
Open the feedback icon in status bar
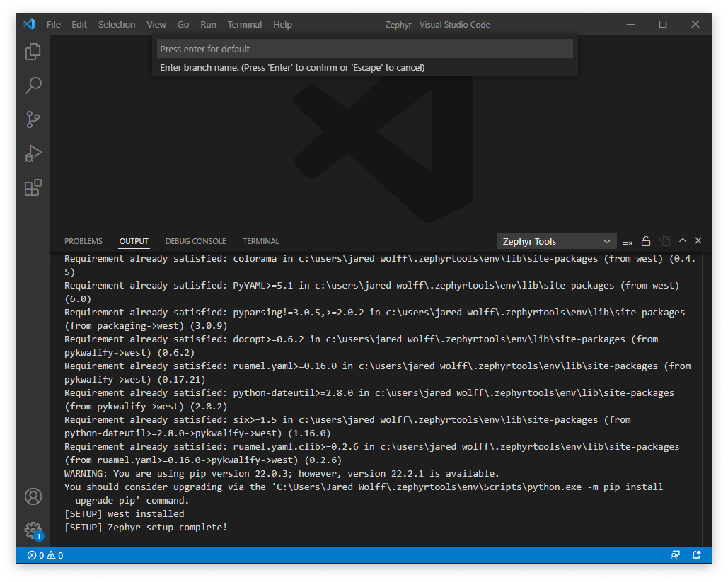tap(675, 556)
